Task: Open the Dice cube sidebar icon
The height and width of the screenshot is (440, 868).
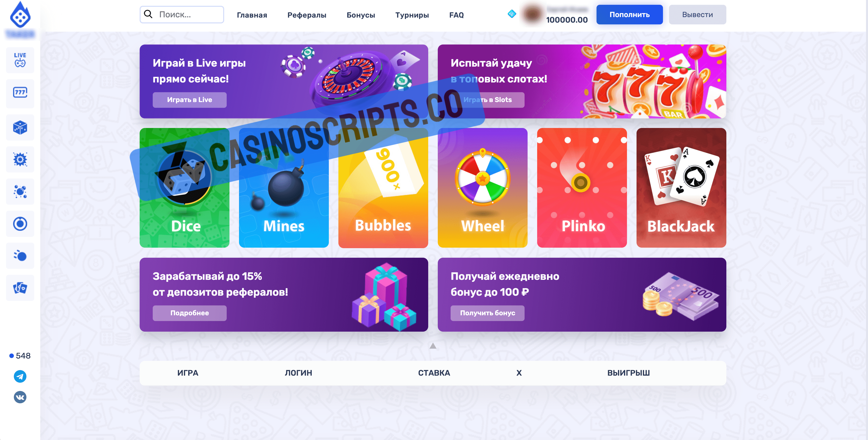Action: (20, 127)
